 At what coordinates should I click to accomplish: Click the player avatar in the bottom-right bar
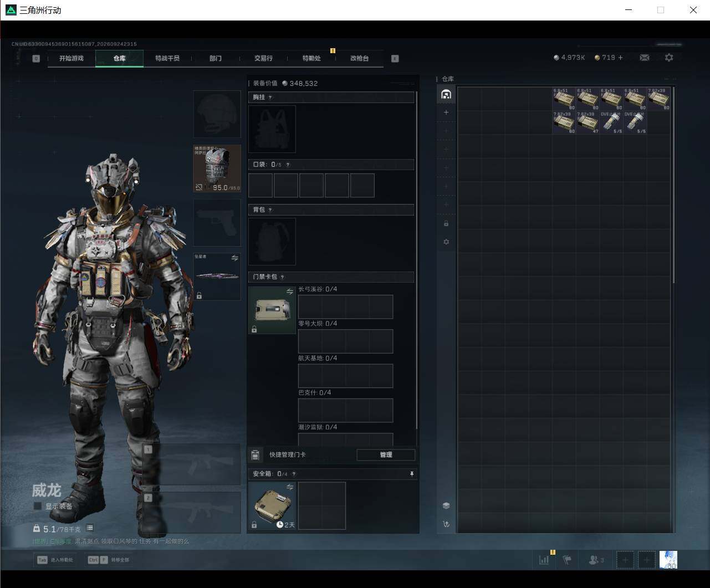(x=668, y=560)
